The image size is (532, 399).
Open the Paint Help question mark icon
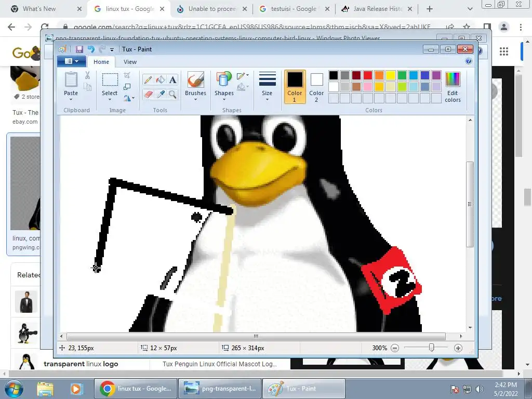click(469, 61)
